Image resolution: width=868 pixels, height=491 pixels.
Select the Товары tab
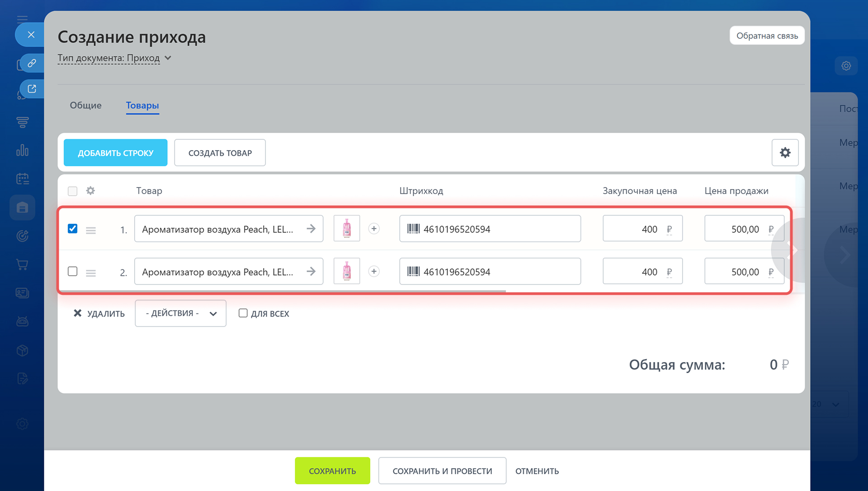[x=142, y=105]
